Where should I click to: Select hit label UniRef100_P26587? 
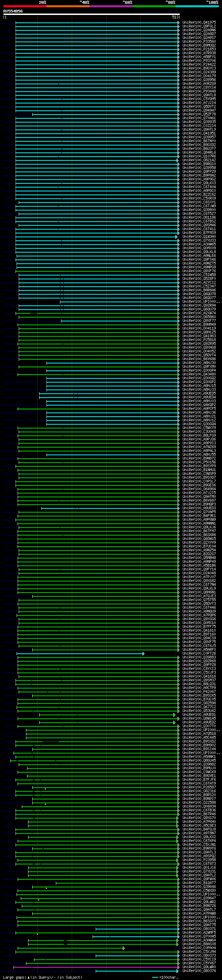pos(199,787)
